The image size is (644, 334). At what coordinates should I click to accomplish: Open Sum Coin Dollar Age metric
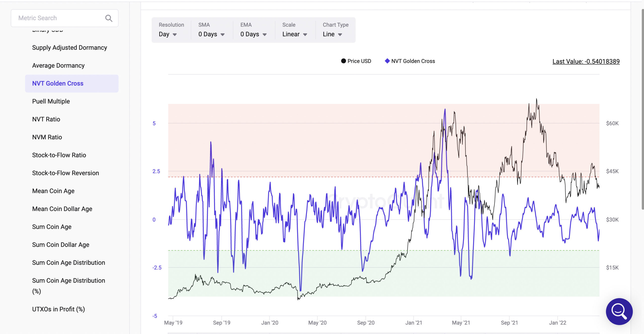tap(61, 244)
